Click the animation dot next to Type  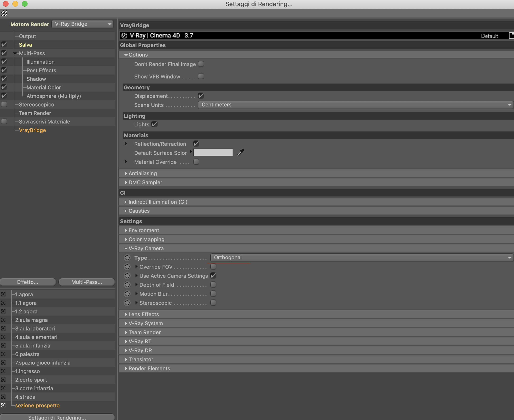(127, 258)
